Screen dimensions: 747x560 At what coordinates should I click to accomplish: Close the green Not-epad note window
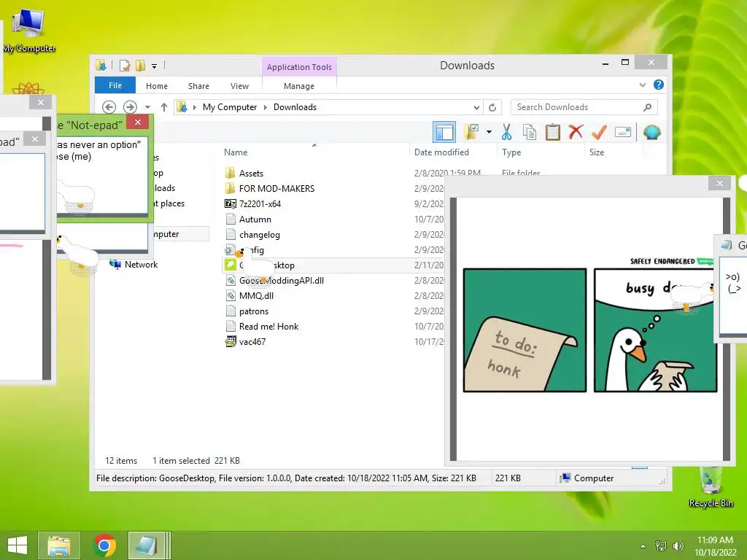point(138,122)
